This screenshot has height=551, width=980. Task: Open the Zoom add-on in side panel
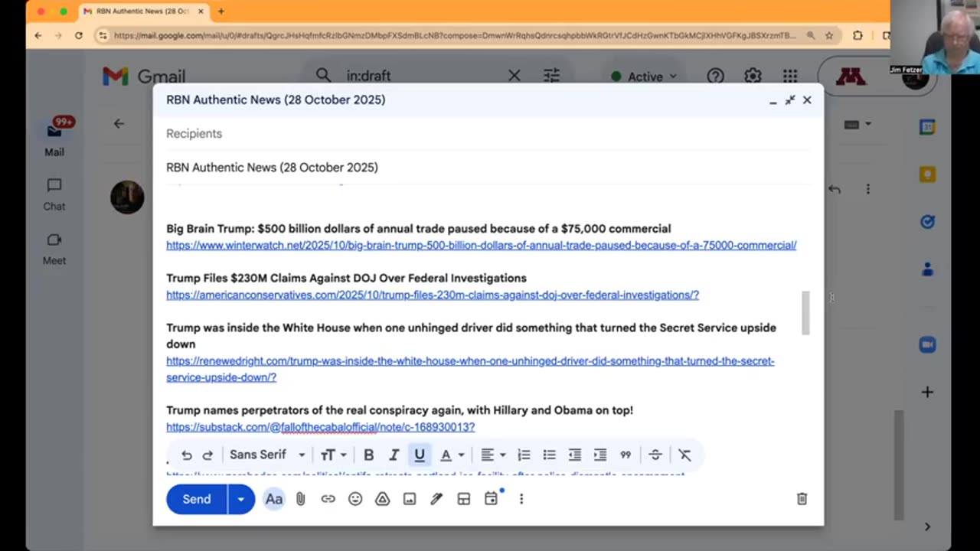927,345
